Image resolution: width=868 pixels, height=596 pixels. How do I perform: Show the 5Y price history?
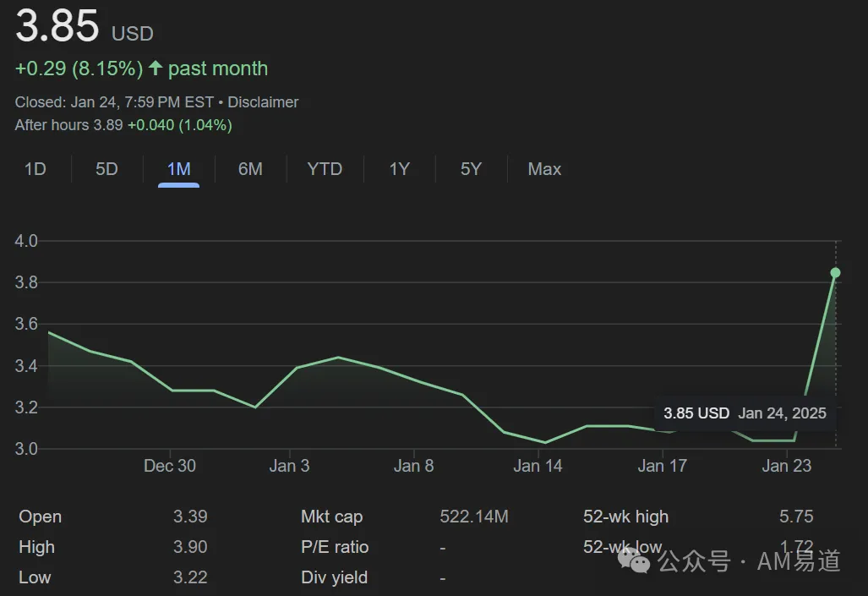click(471, 169)
